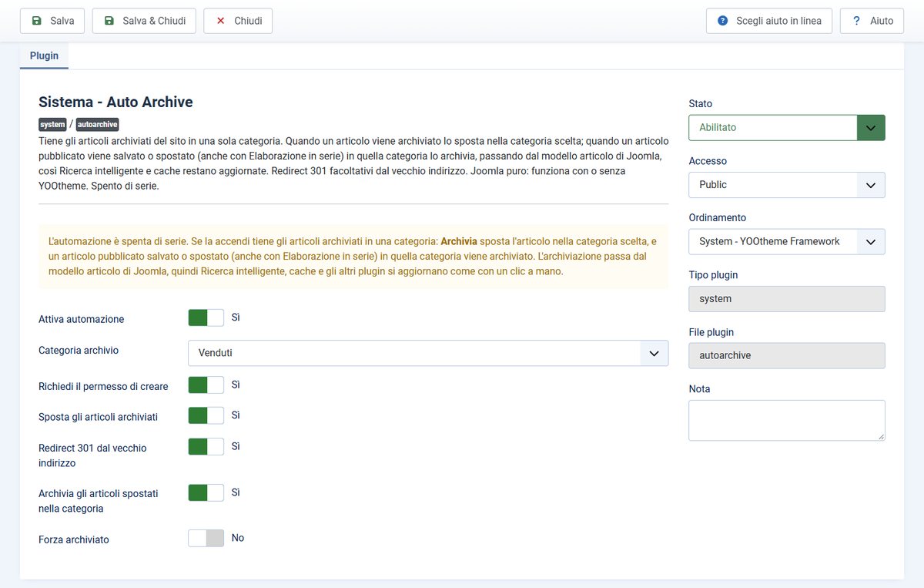Open the Accesso dropdown showing Public
Screen dimensions: 924x588
[x=786, y=185]
